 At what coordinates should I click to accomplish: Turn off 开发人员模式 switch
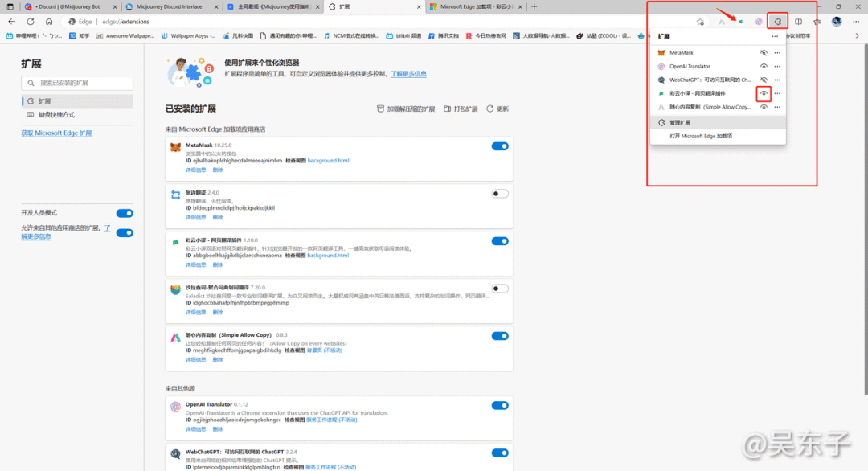tap(125, 213)
